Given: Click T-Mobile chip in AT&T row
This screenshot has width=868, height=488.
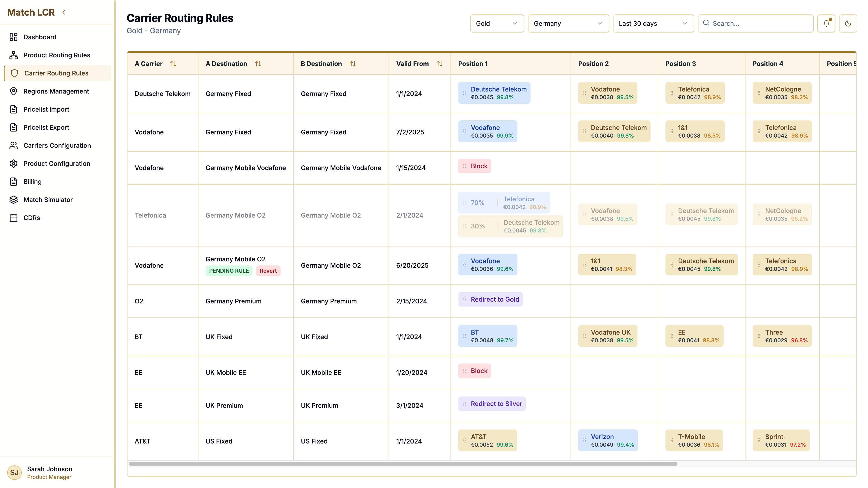Looking at the screenshot, I should point(694,440).
